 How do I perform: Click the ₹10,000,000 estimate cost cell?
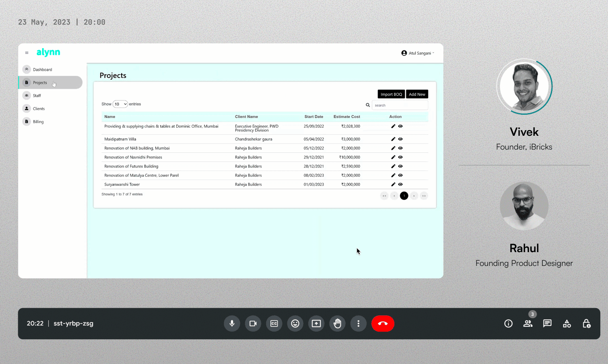click(x=349, y=157)
